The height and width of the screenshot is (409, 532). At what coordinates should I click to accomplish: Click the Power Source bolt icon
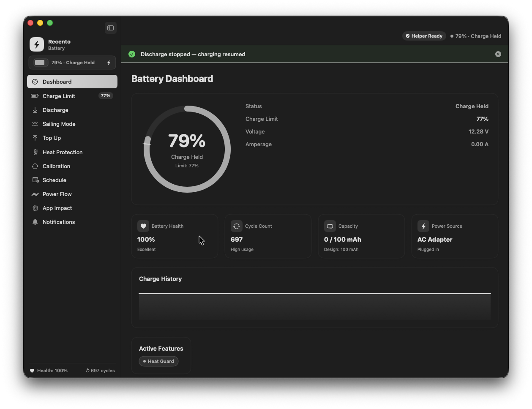pos(423,226)
